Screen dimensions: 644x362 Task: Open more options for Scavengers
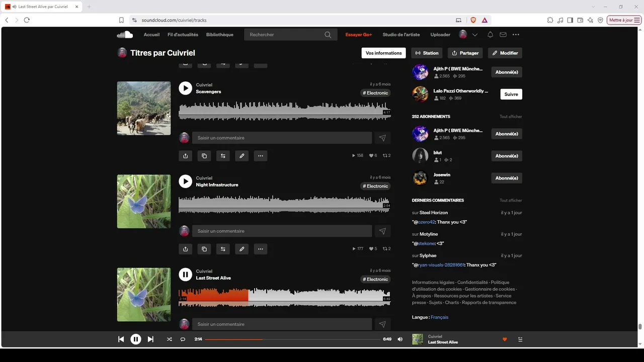(260, 156)
